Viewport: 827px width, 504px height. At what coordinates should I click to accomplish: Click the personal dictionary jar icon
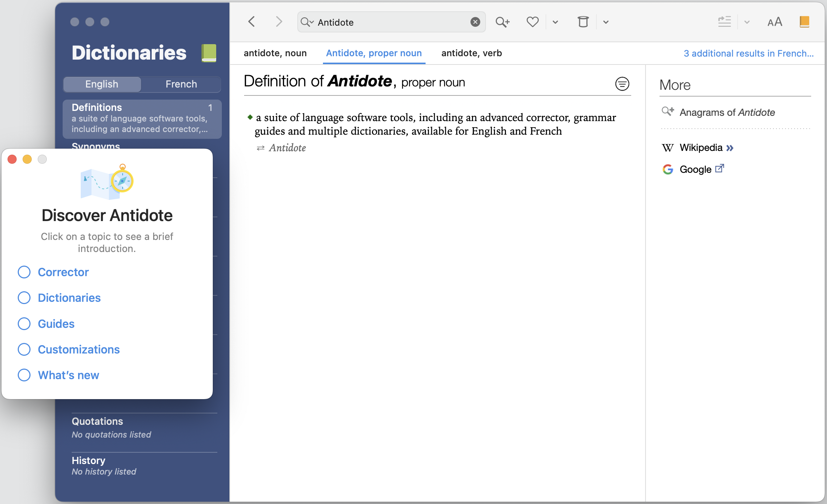[583, 22]
